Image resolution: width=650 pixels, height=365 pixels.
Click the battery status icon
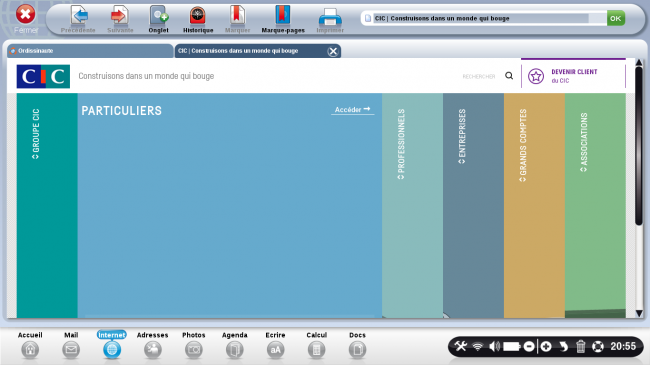[512, 346]
